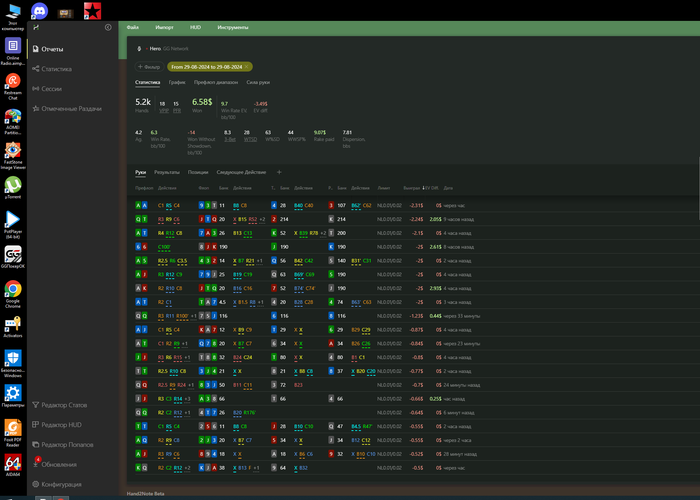The width and height of the screenshot is (700, 500).
Task: Sort by the Выиграл column header
Action: pyautogui.click(x=412, y=188)
